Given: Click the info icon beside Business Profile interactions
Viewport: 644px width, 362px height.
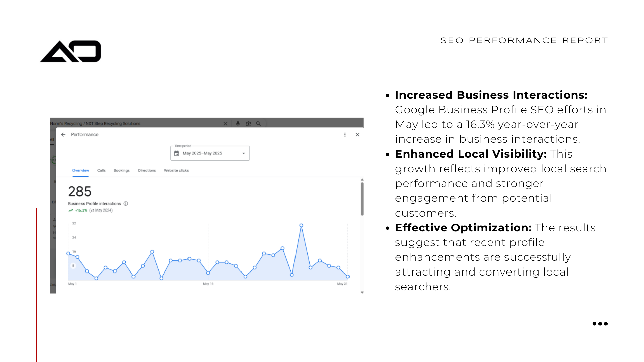Looking at the screenshot, I should (x=126, y=203).
